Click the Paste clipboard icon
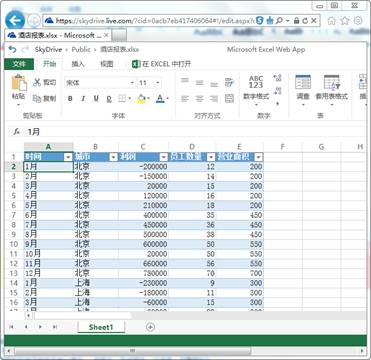This screenshot has width=371, height=360. click(19, 83)
